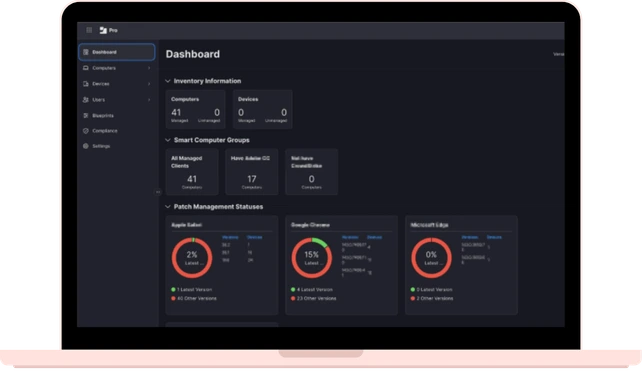Click the Microsoft Edge 0% donut chart
The width and height of the screenshot is (642, 388).
pyautogui.click(x=431, y=258)
